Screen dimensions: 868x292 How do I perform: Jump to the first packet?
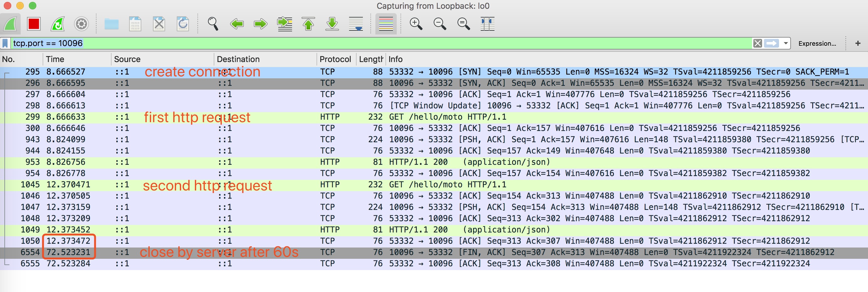click(308, 24)
